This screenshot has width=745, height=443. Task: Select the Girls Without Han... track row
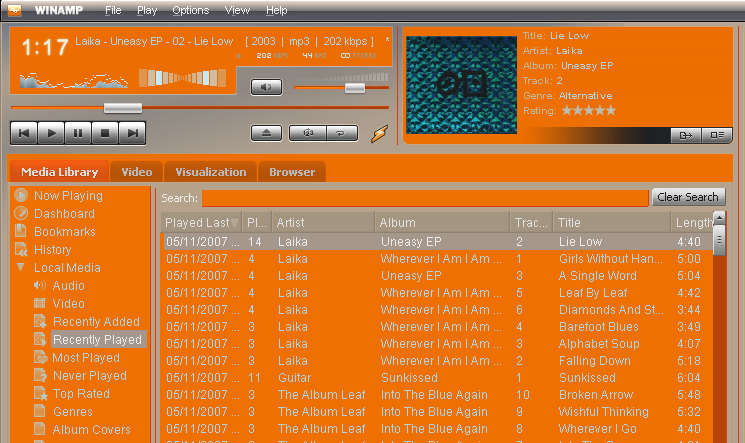pyautogui.click(x=437, y=259)
